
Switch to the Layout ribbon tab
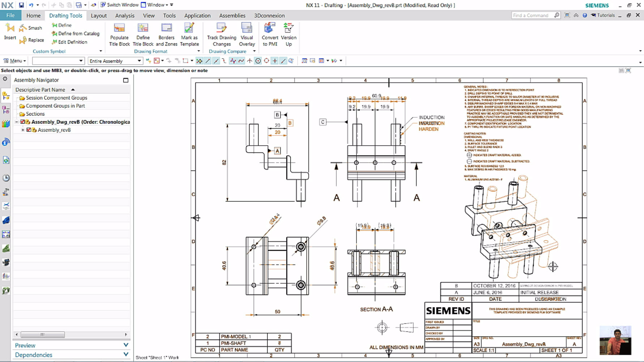click(98, 16)
